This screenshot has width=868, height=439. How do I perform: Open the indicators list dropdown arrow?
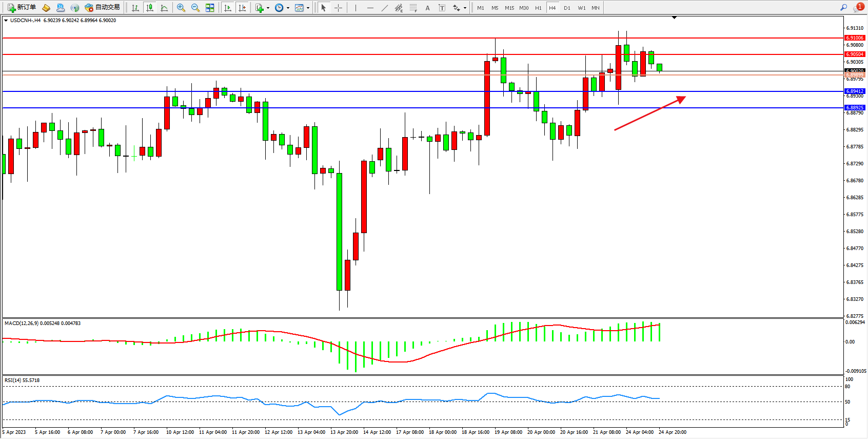[x=268, y=8]
